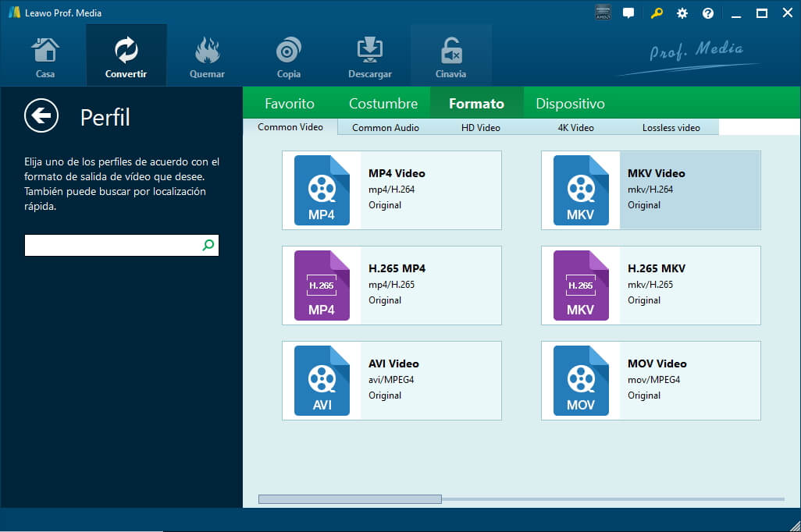Click the mp4/H.265 codec text
Viewport: 801px width, 532px height.
(392, 285)
